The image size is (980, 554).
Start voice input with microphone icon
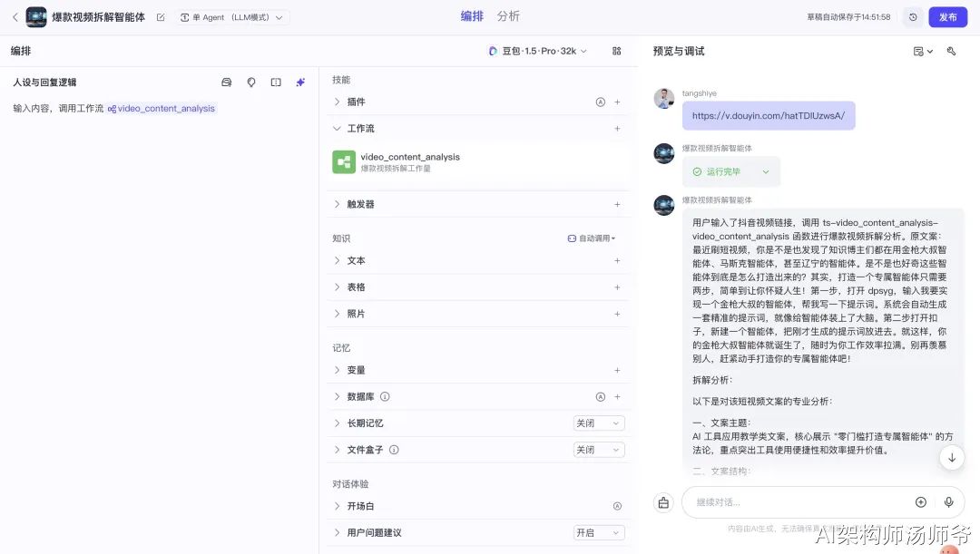coord(949,502)
